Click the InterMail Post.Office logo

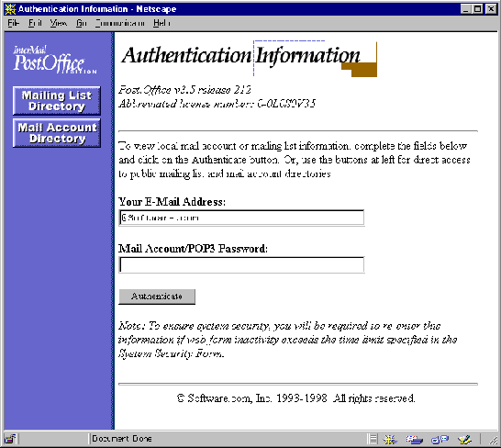[54, 60]
